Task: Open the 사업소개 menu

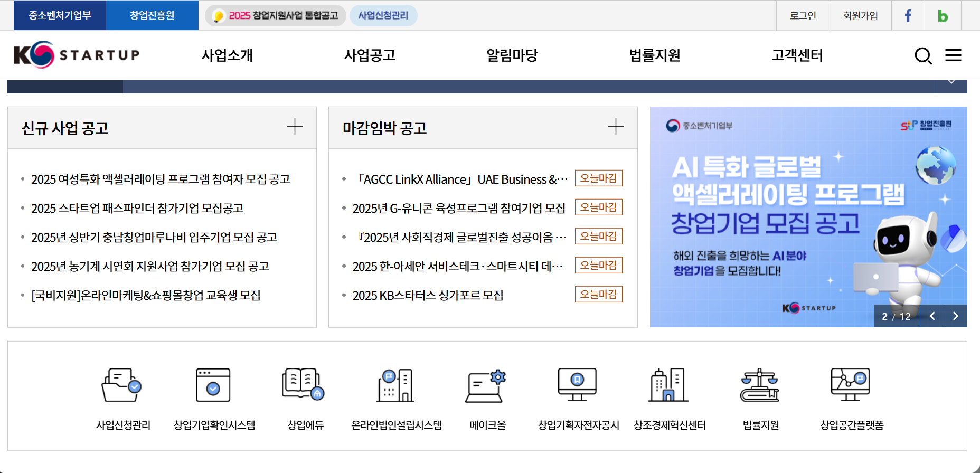Action: point(227,55)
